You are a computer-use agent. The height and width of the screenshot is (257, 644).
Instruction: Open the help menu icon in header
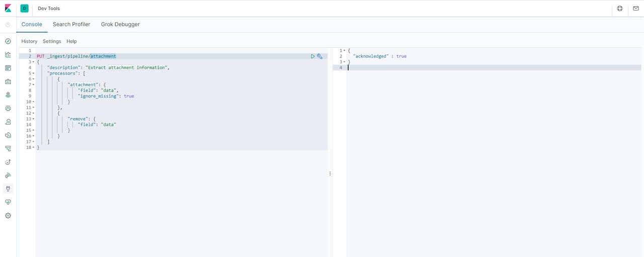point(620,8)
